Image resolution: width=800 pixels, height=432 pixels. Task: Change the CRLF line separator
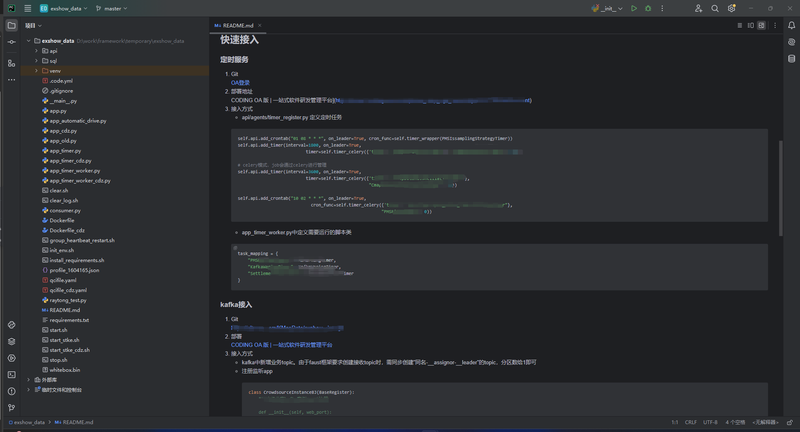click(690, 422)
